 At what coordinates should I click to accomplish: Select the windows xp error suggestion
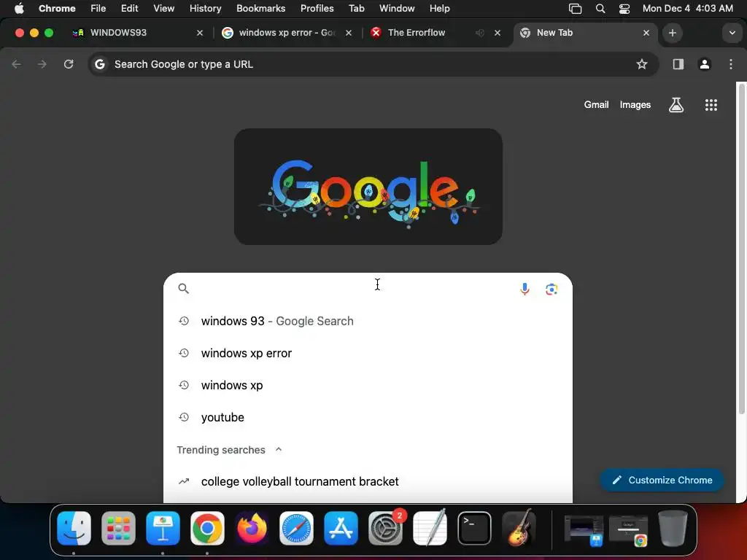(x=368, y=354)
